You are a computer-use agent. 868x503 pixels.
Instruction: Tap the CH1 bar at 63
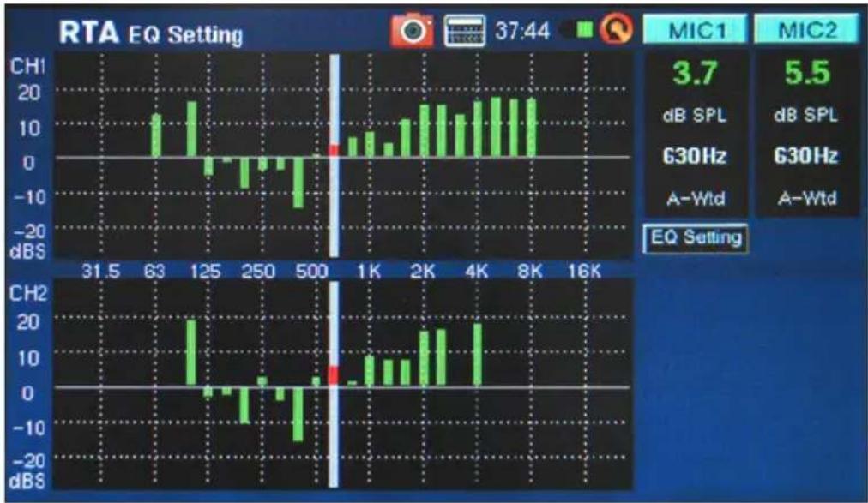[x=157, y=135]
